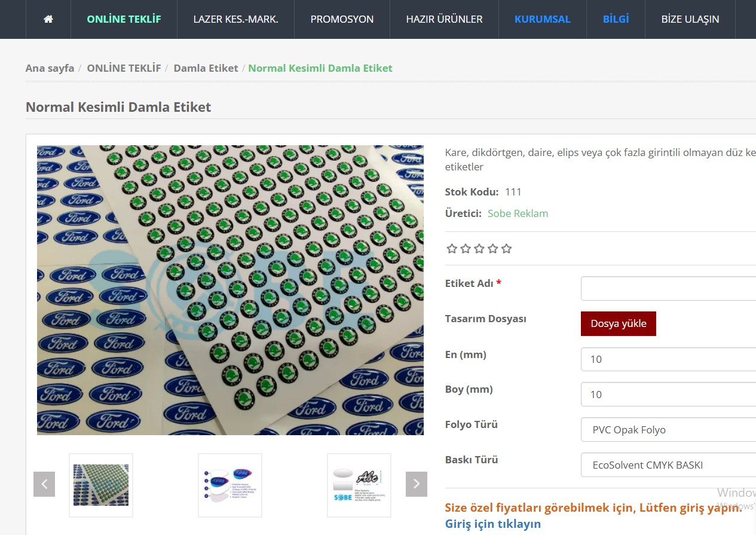This screenshot has width=756, height=535.
Task: Go to the home page icon
Action: tap(48, 19)
